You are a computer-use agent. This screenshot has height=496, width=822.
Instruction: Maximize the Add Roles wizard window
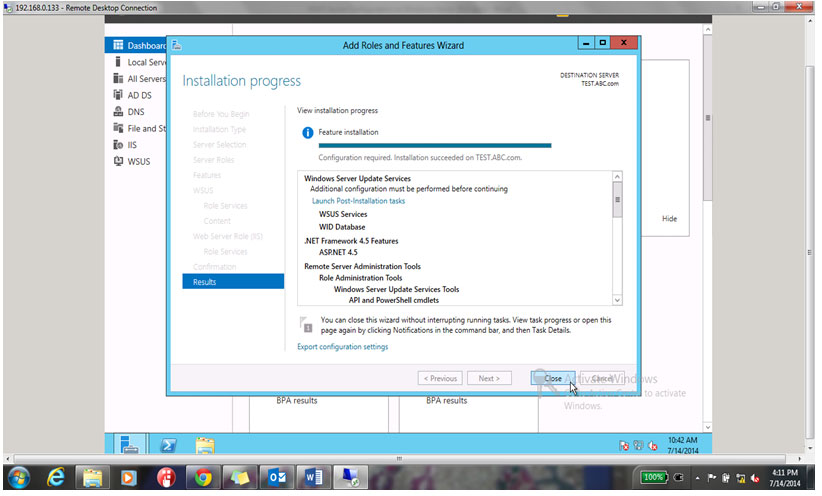(602, 42)
